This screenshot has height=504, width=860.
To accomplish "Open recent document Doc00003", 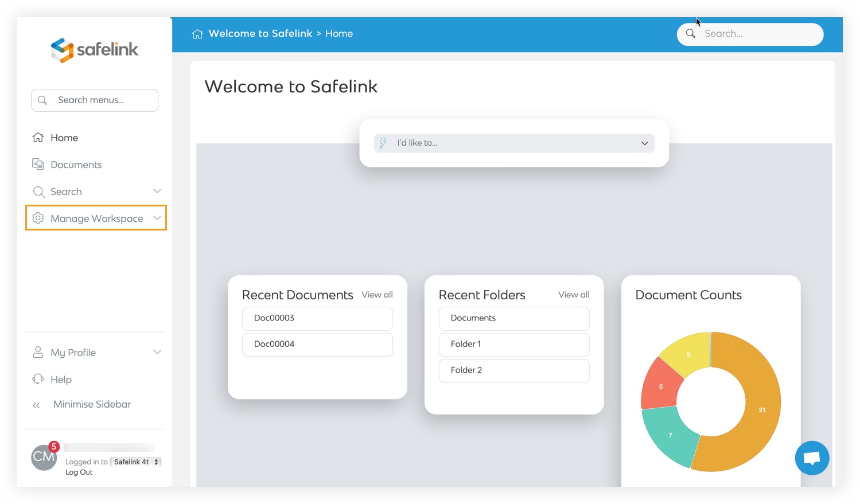I will 317,318.
